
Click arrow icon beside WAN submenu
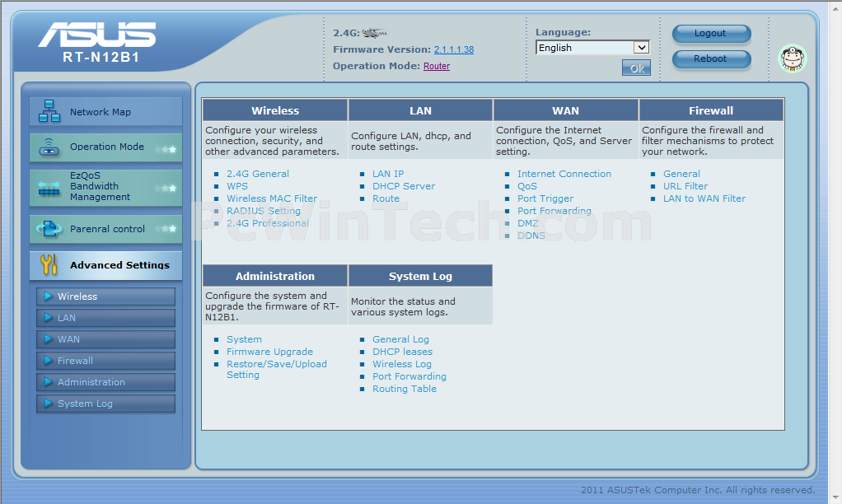pos(48,338)
